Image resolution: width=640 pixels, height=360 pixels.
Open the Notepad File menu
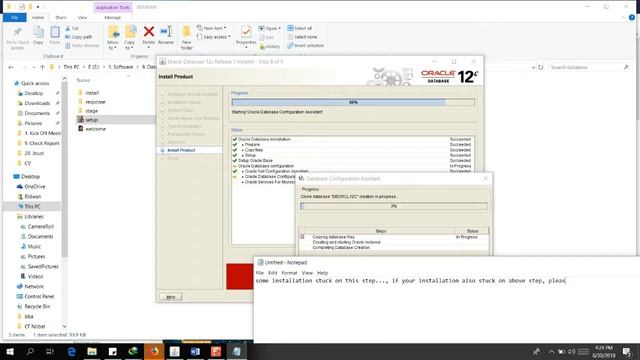tap(260, 273)
